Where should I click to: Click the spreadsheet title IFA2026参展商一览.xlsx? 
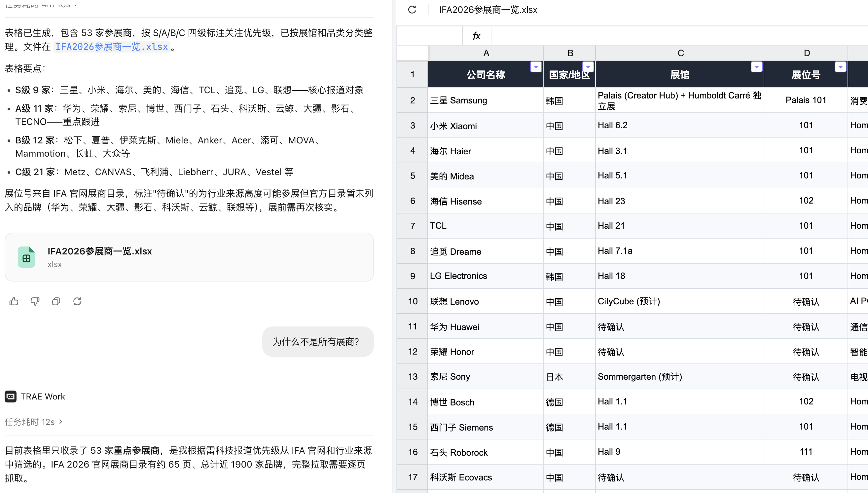[488, 10]
